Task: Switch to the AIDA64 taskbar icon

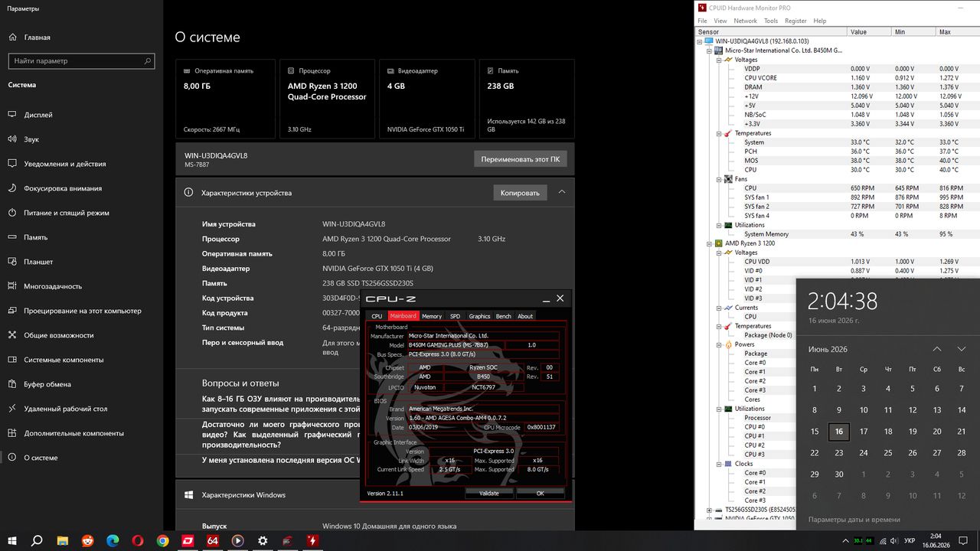Action: click(x=213, y=541)
